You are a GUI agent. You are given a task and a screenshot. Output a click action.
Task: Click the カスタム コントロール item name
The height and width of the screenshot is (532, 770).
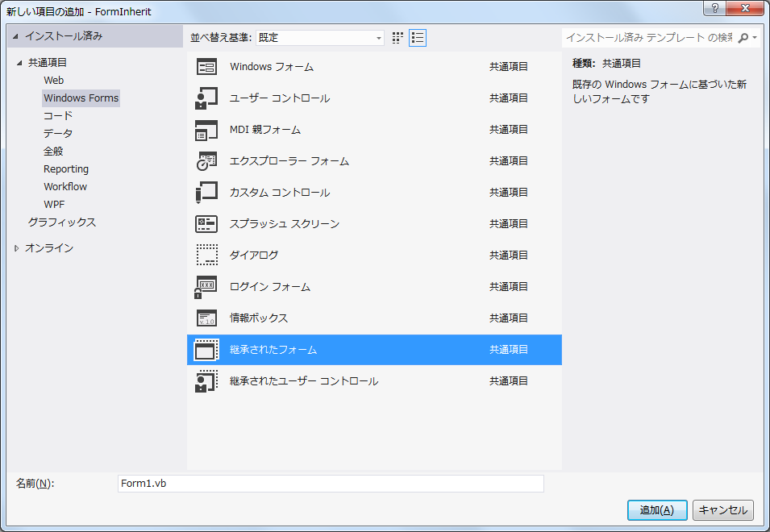(280, 193)
